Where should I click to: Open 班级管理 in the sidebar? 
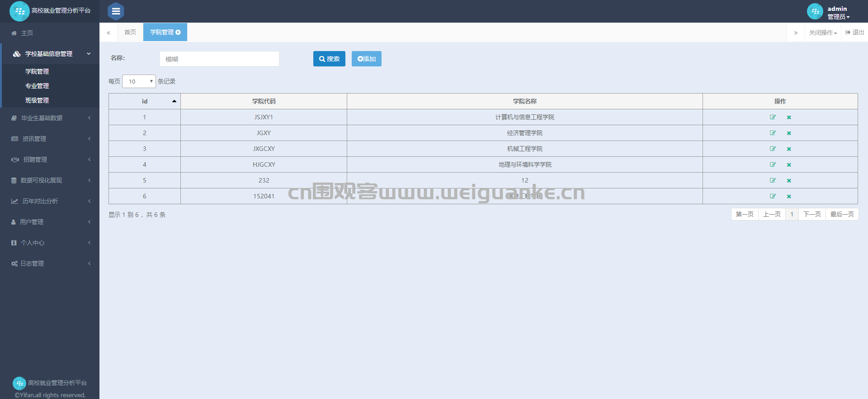37,100
